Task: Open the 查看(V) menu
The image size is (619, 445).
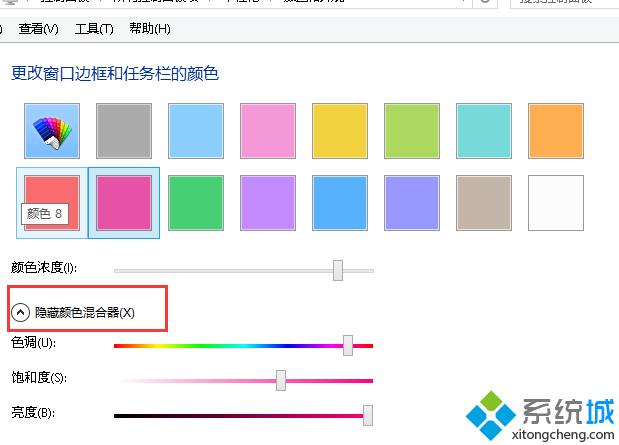Action: click(x=38, y=29)
